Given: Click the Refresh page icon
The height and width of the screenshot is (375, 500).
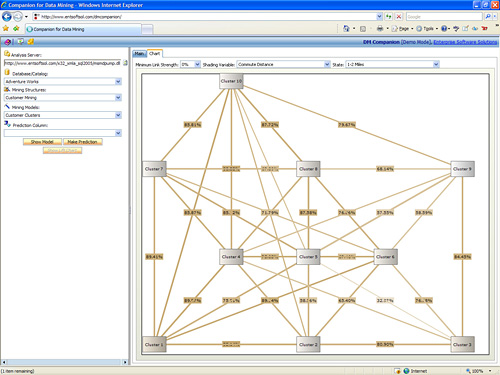Looking at the screenshot, I should point(388,16).
